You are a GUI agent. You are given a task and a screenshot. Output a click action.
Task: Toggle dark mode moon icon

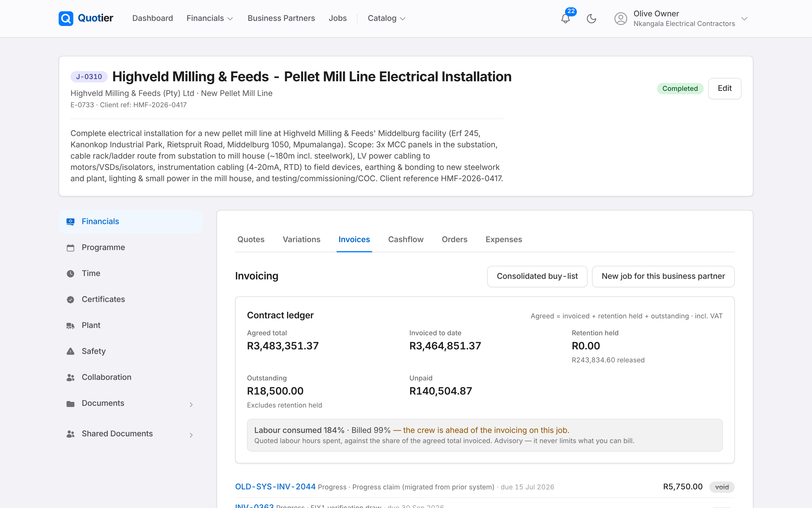pyautogui.click(x=591, y=18)
